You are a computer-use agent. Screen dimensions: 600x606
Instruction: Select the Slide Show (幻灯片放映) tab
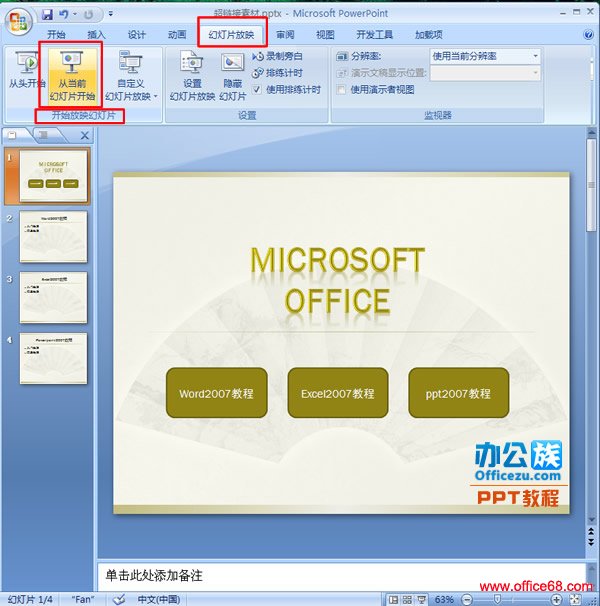click(x=231, y=35)
